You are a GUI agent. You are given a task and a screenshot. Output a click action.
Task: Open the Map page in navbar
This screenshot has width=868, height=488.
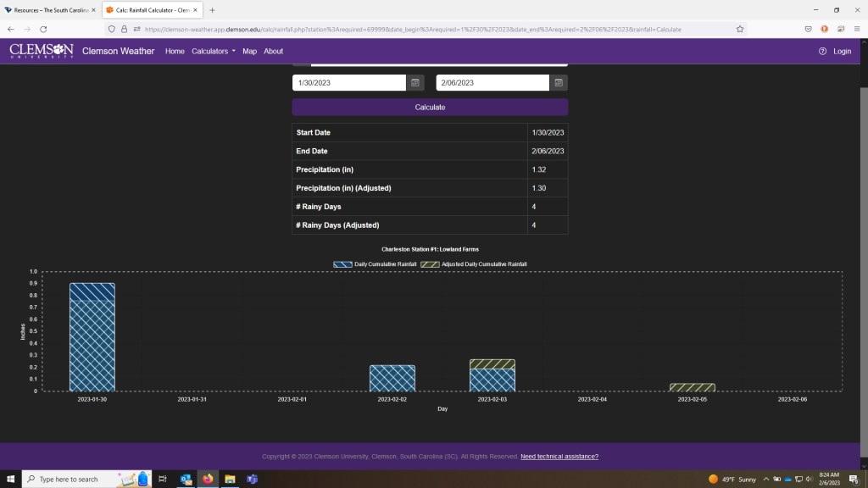(249, 51)
